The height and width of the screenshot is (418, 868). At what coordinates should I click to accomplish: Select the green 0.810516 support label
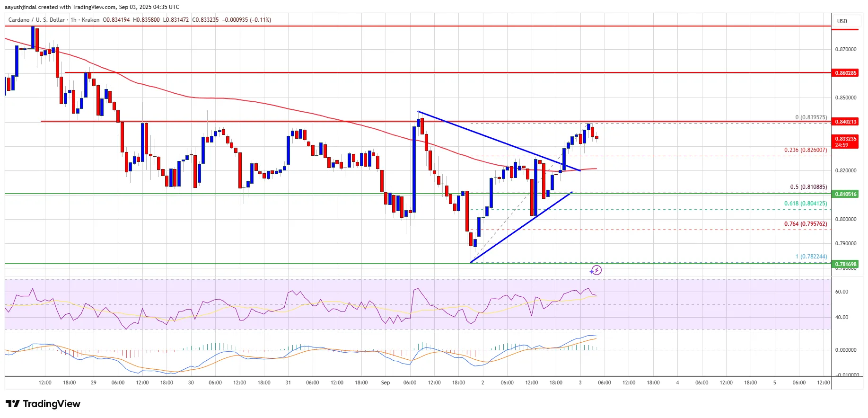(x=845, y=194)
